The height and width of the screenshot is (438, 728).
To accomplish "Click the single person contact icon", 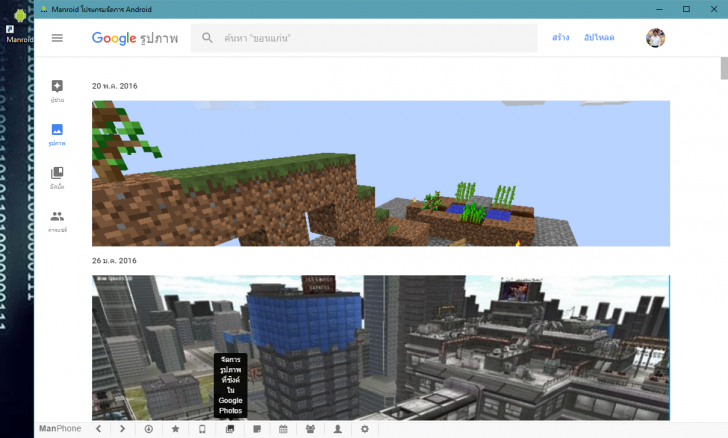I will pyautogui.click(x=338, y=429).
